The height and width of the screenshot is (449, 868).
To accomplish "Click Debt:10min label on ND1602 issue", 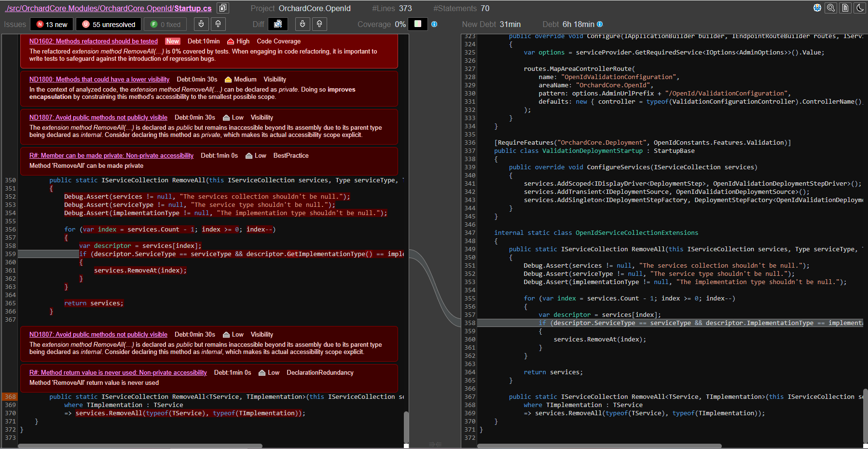I will [x=204, y=41].
